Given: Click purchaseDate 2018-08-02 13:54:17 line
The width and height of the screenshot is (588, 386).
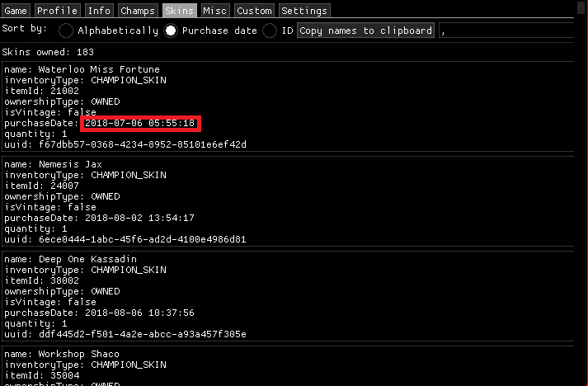Looking at the screenshot, I should pyautogui.click(x=100, y=218).
